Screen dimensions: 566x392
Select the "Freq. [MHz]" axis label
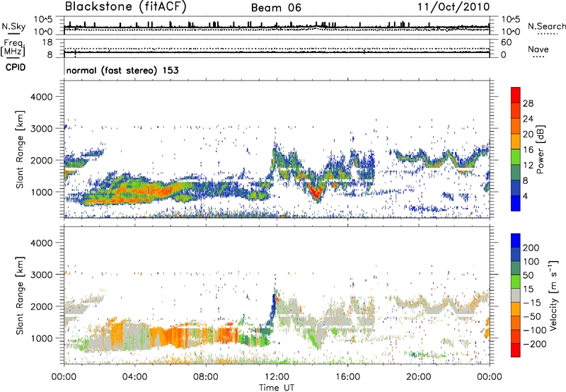click(13, 48)
